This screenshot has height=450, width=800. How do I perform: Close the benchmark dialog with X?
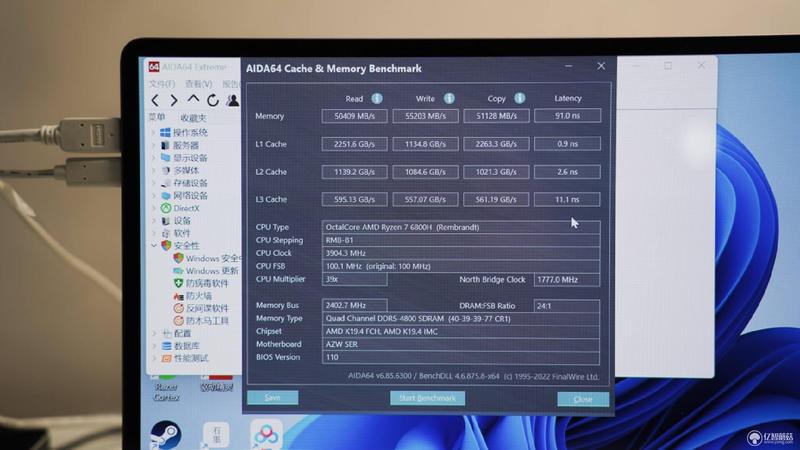[601, 66]
